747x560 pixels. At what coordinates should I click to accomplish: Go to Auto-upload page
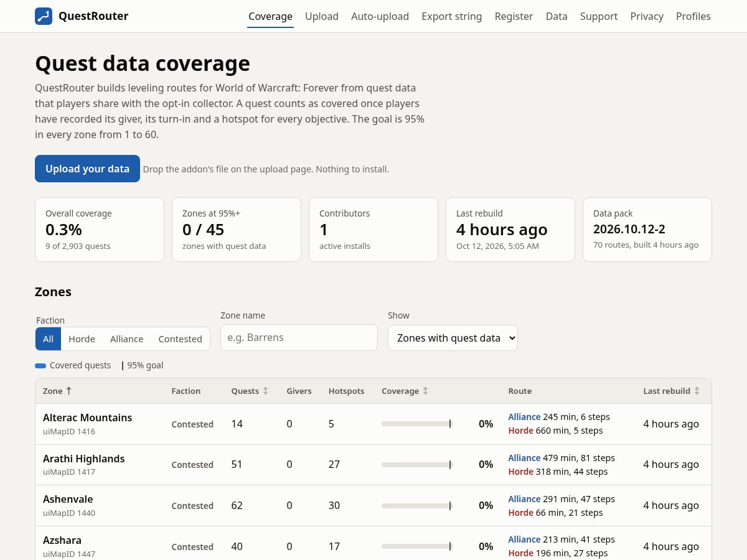point(380,17)
